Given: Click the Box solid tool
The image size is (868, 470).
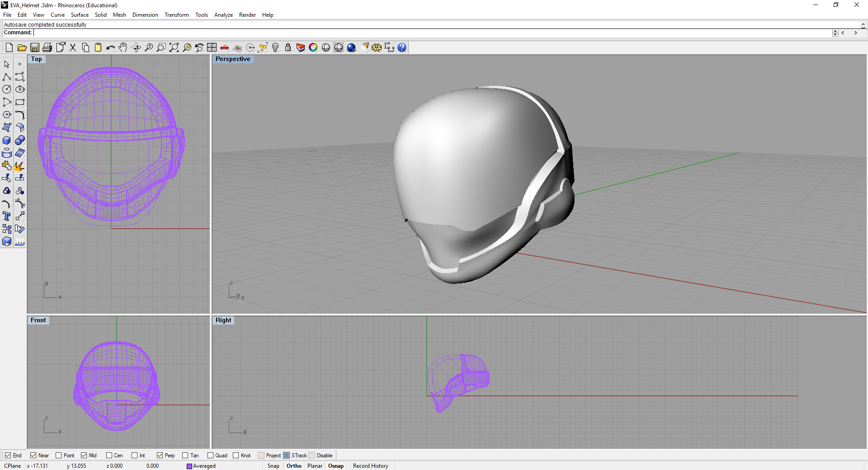Looking at the screenshot, I should click(x=7, y=141).
